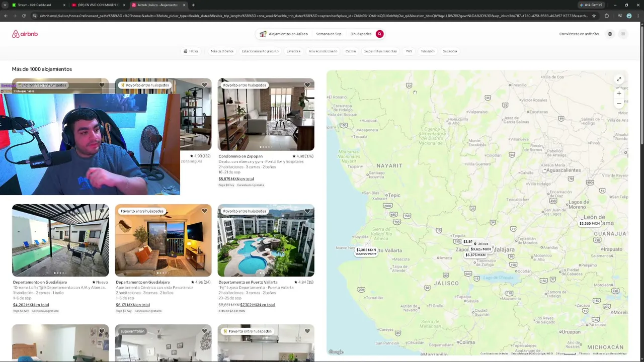Save Departamento en Puerto Vallarta to wishlist
This screenshot has width=644, height=362.
click(x=307, y=211)
